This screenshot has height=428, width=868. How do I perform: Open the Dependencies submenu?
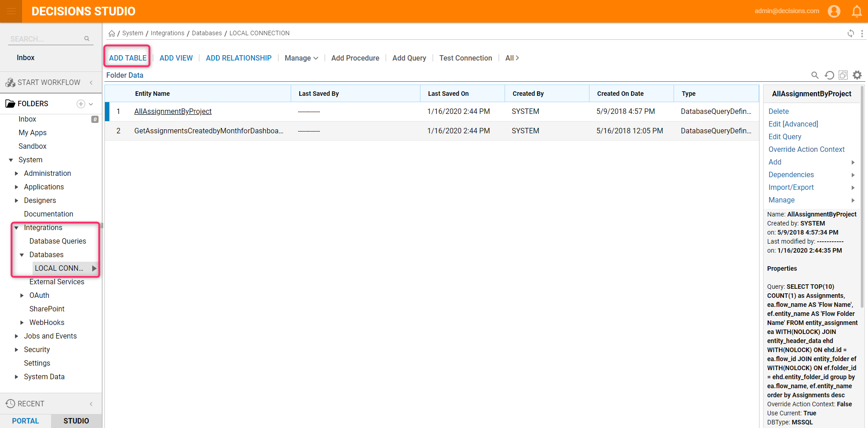pos(811,175)
